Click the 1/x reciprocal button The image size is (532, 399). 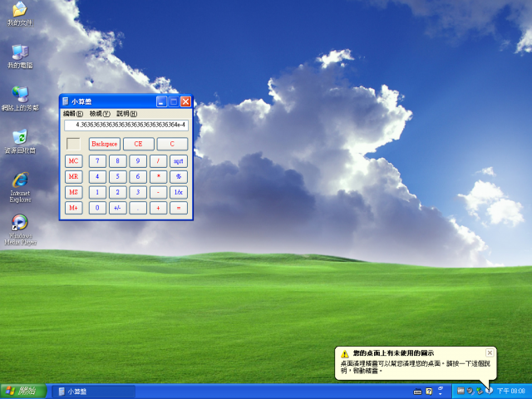(x=179, y=192)
